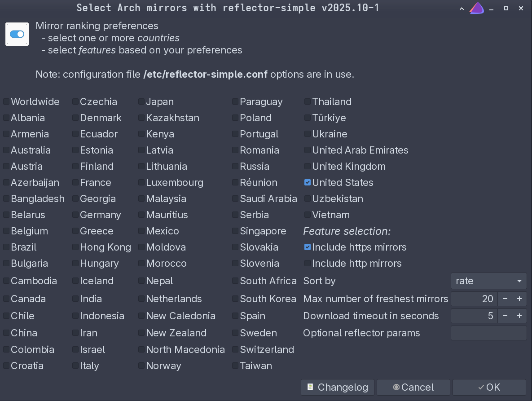Viewport: 532px width, 401px height.
Task: Disable Include https mirrors
Action: 308,247
